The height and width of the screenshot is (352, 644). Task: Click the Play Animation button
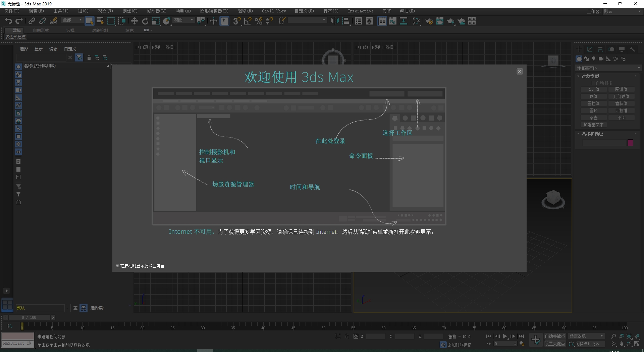click(505, 336)
